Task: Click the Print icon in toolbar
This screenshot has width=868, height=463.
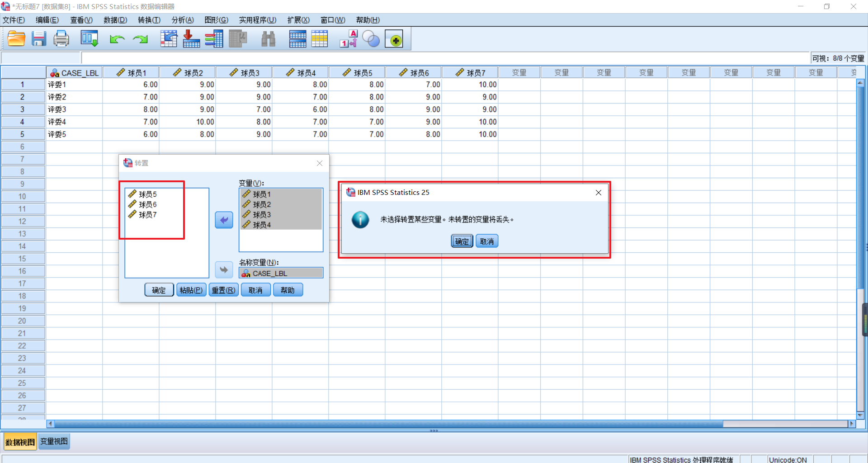Action: pos(61,39)
